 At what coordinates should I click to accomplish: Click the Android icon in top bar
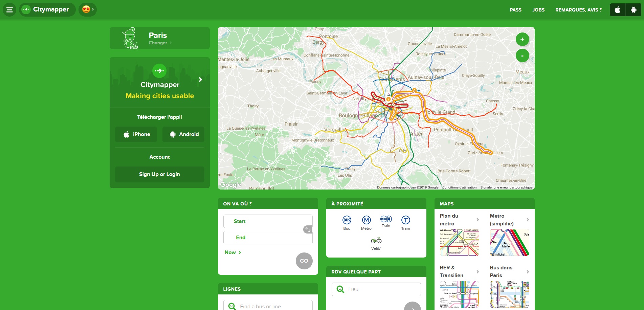coord(634,10)
